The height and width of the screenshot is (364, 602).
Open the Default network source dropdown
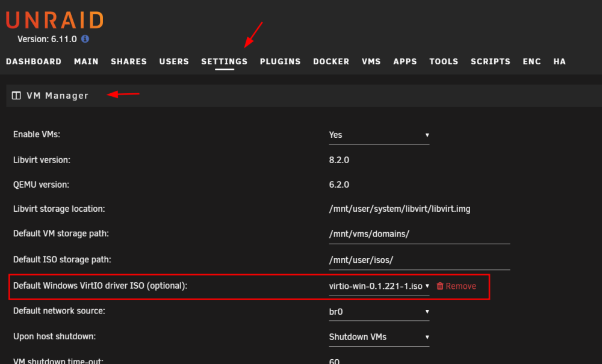coord(379,312)
